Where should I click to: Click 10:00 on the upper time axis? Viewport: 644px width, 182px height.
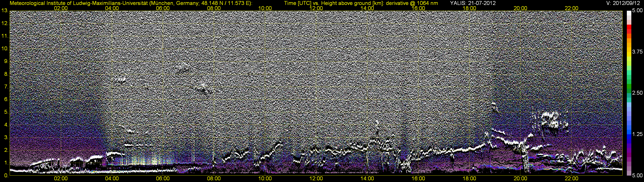265,8
